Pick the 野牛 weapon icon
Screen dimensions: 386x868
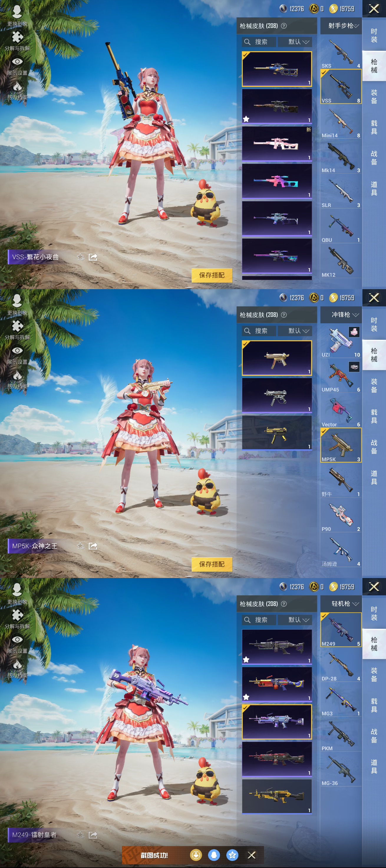tap(341, 480)
